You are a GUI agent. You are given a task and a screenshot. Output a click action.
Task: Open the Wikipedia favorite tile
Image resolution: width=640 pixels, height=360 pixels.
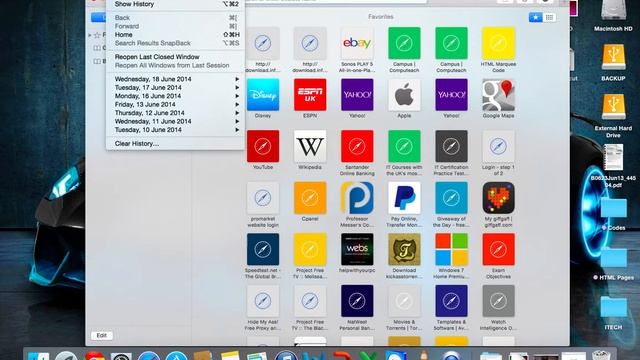coord(310,146)
